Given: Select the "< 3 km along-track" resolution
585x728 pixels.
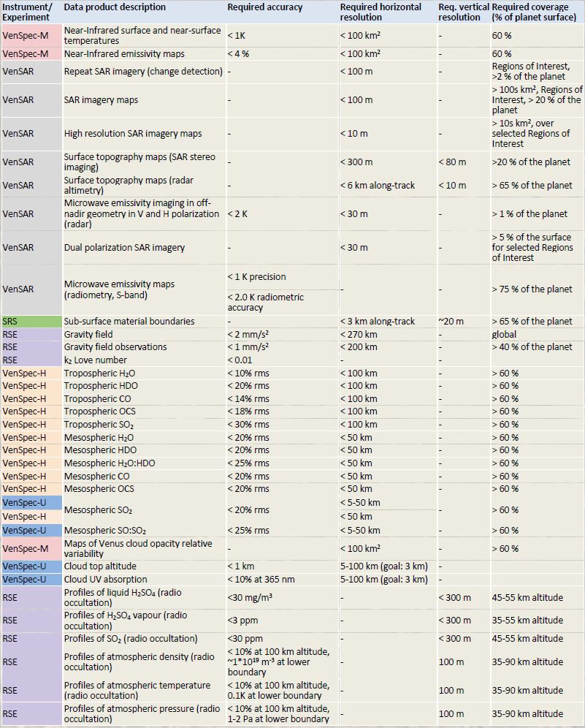Looking at the screenshot, I should click(x=378, y=322).
